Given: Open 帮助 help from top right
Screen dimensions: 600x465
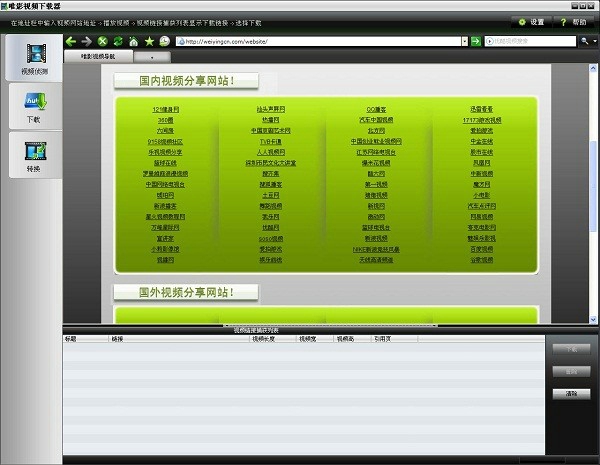Looking at the screenshot, I should pos(574,21).
